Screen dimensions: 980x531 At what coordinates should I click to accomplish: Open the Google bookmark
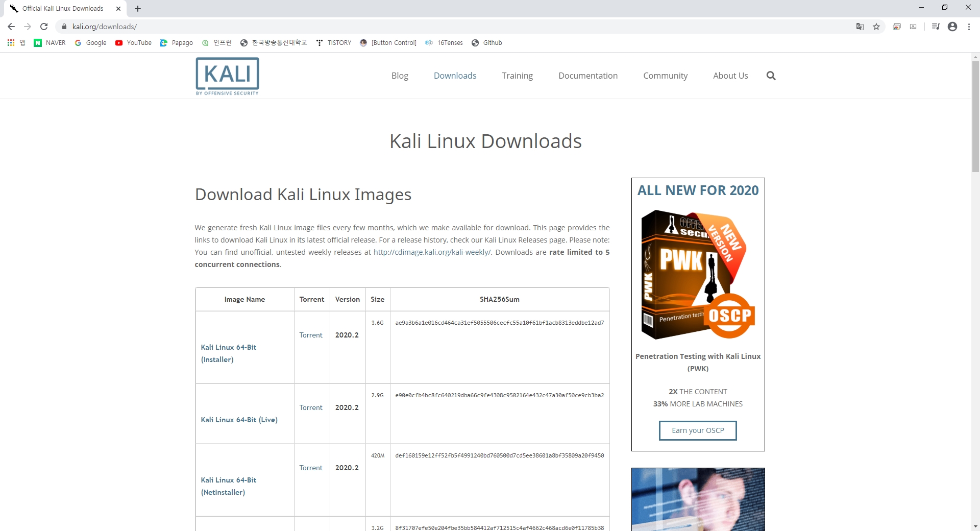pyautogui.click(x=90, y=43)
